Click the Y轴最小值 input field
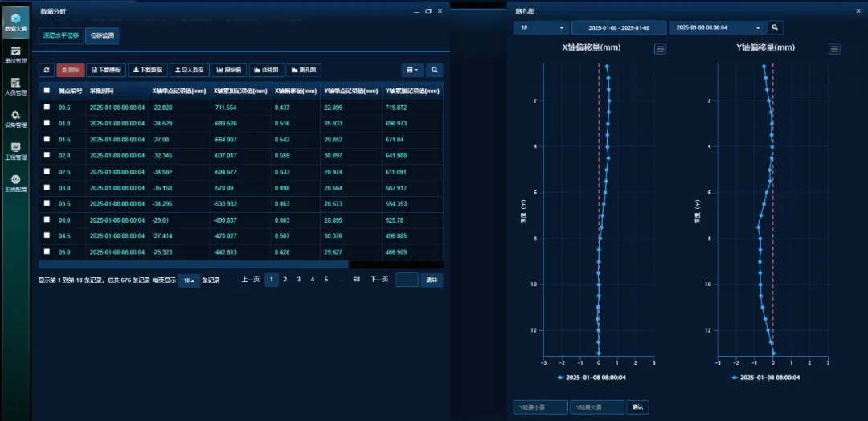 (540, 407)
